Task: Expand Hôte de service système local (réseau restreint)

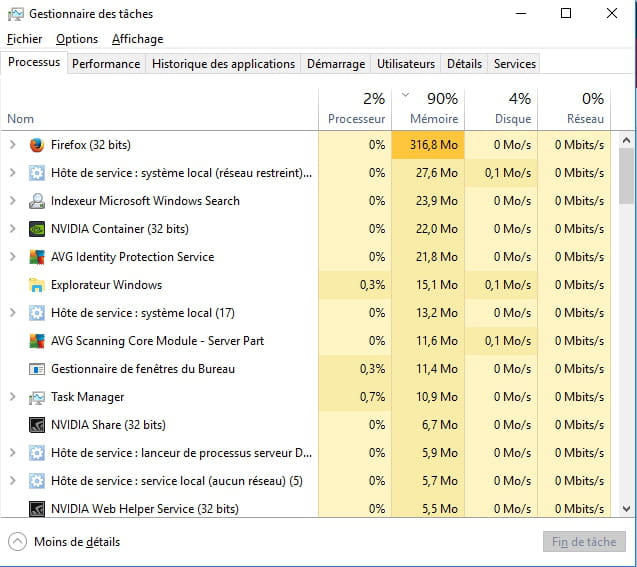Action: pos(13,173)
